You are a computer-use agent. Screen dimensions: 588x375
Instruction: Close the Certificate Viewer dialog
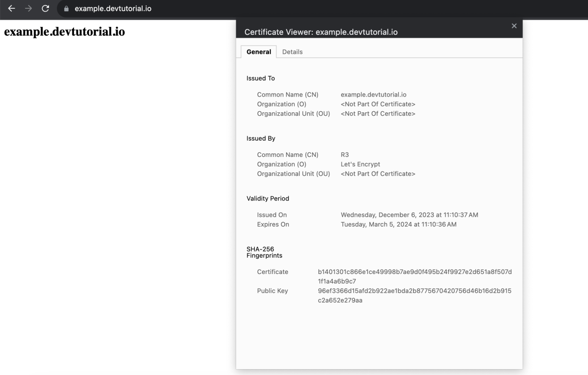click(x=514, y=26)
